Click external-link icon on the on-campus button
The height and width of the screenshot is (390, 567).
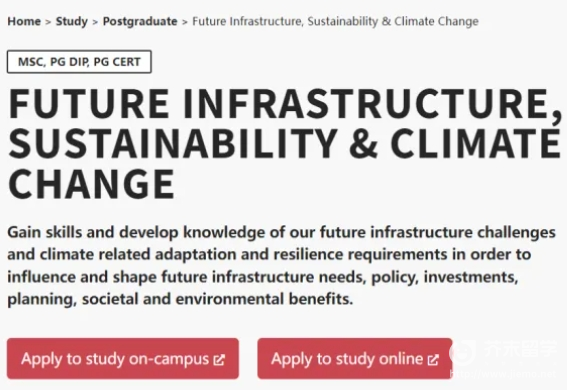219,360
